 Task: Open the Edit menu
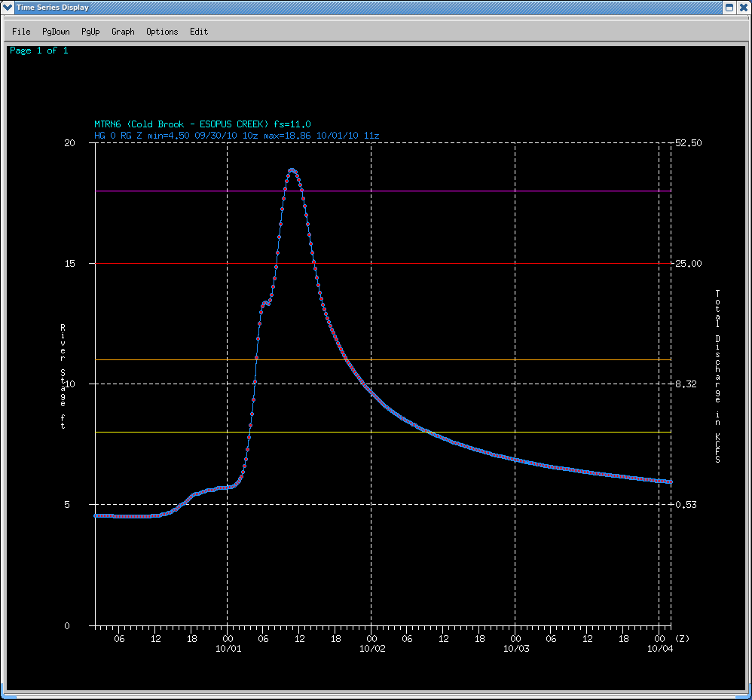[x=199, y=32]
